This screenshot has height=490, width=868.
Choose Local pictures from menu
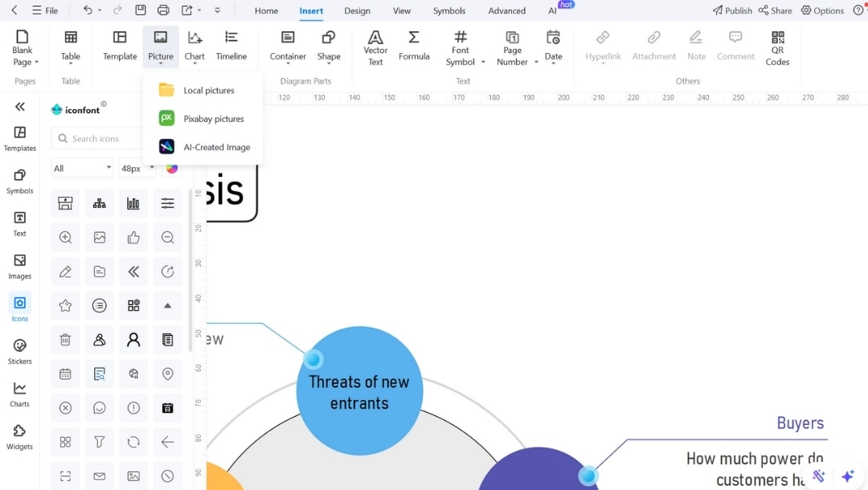click(203, 90)
